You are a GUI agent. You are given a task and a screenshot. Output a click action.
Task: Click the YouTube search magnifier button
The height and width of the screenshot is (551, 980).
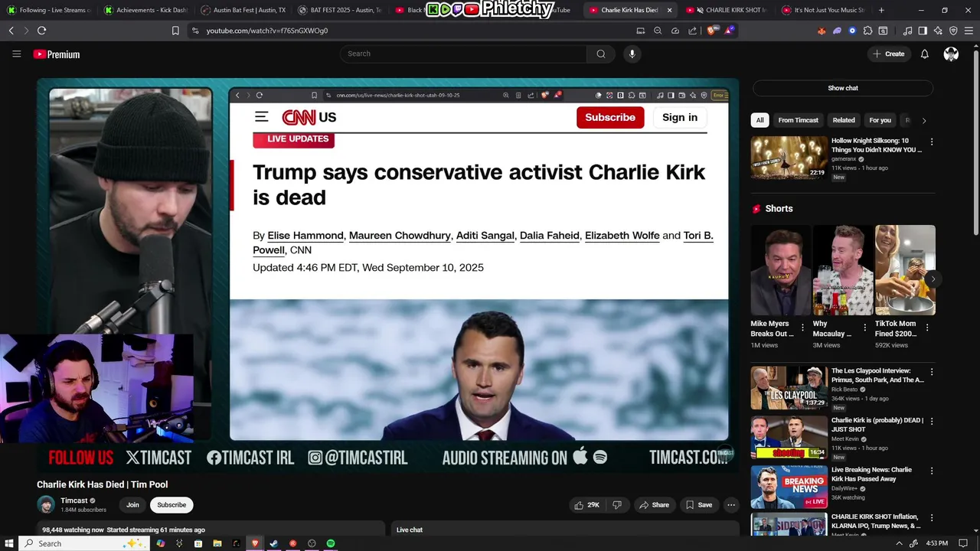click(x=601, y=54)
